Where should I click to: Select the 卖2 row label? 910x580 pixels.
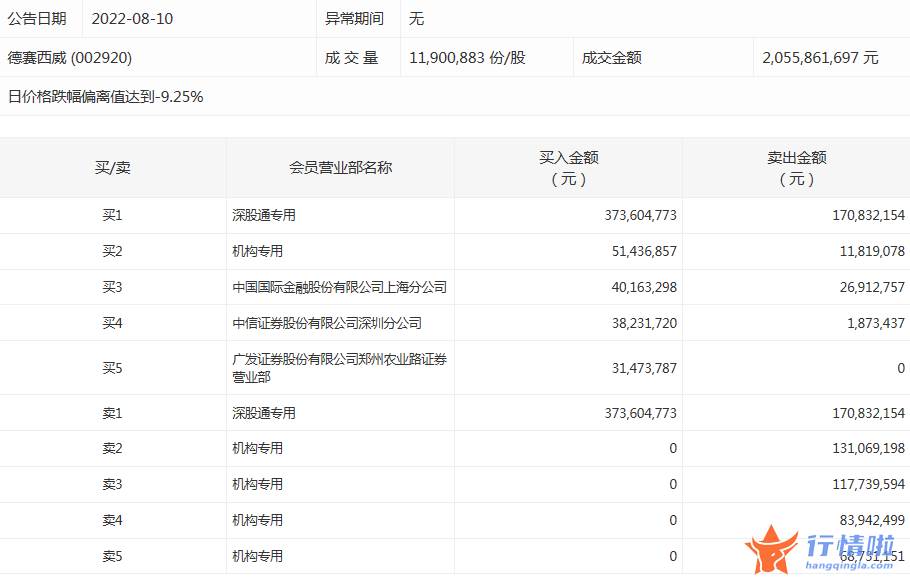point(113,449)
